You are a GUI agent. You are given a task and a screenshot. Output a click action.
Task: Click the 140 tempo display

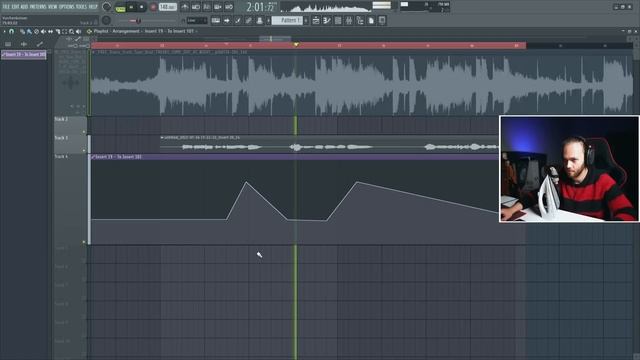168,7
